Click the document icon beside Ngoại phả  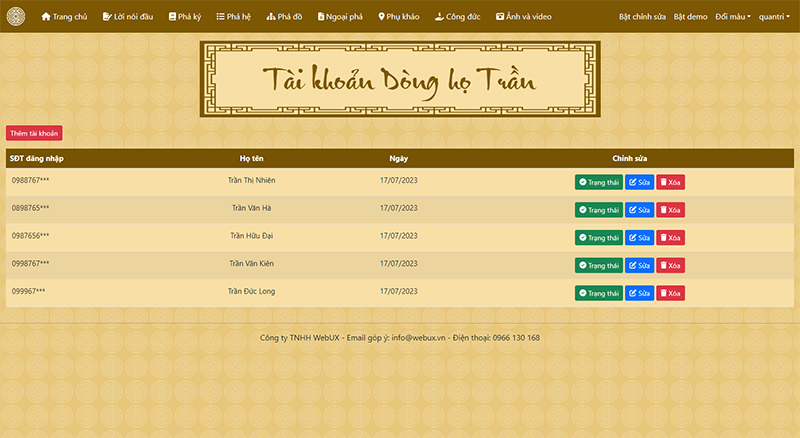[x=320, y=17]
